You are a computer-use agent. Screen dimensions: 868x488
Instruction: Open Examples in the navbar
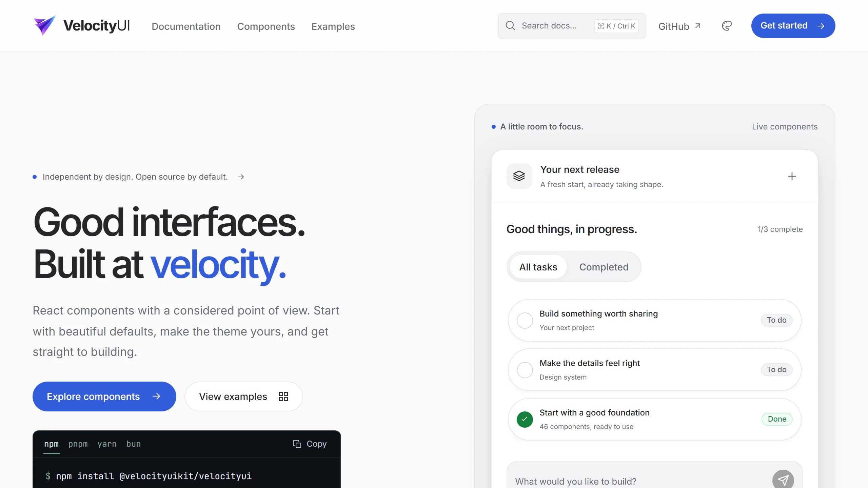(x=333, y=26)
